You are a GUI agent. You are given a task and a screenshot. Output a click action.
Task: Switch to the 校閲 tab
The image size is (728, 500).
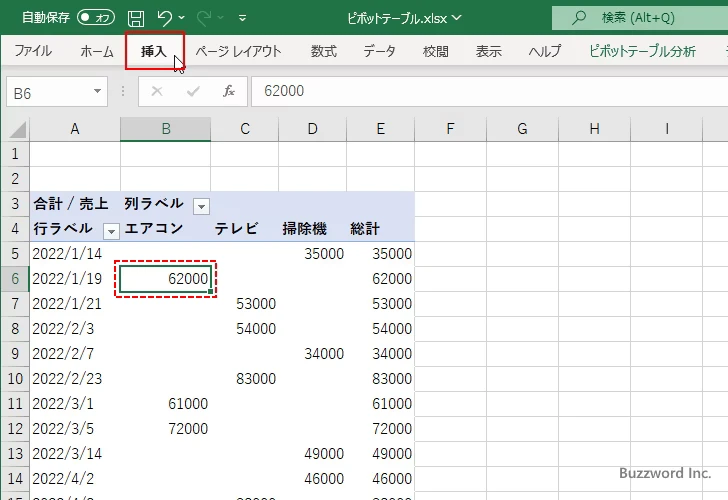click(436, 51)
